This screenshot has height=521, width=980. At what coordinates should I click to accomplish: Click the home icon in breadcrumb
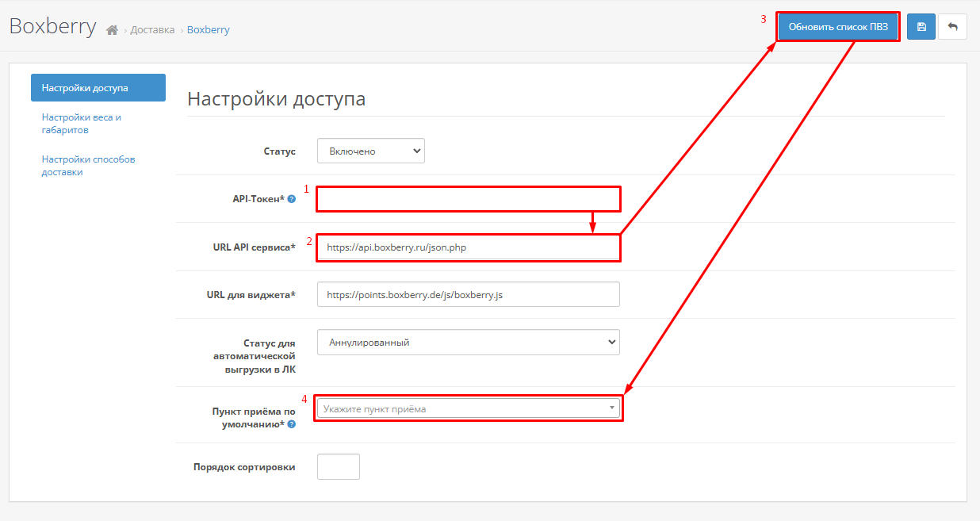point(112,30)
